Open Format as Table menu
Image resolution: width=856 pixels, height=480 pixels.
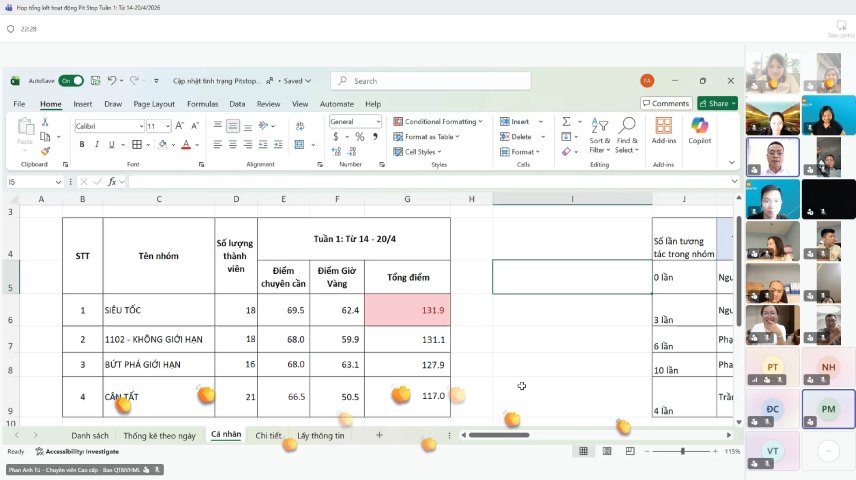pyautogui.click(x=426, y=137)
